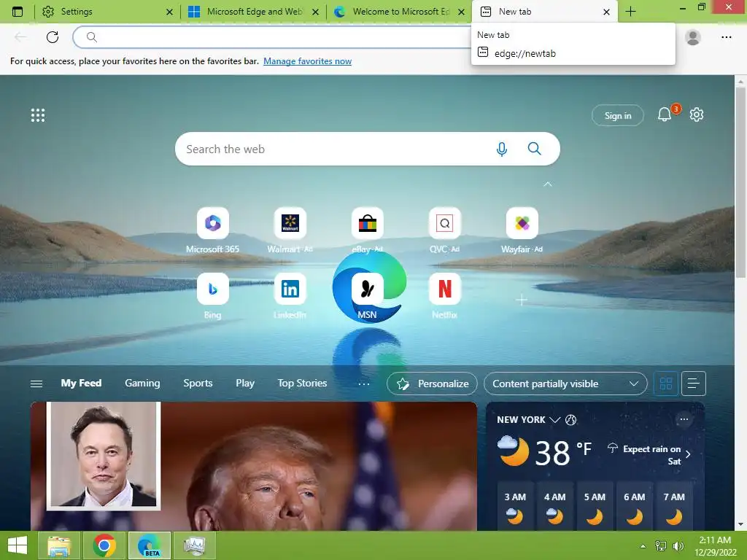Open the top news story thumbnail
The image size is (747, 560).
point(253,466)
